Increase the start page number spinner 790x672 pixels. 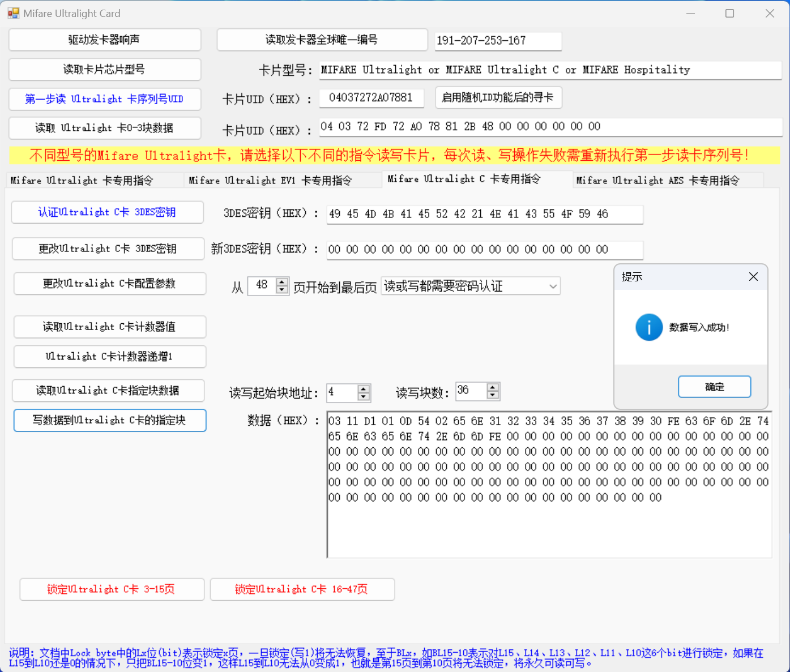(282, 282)
